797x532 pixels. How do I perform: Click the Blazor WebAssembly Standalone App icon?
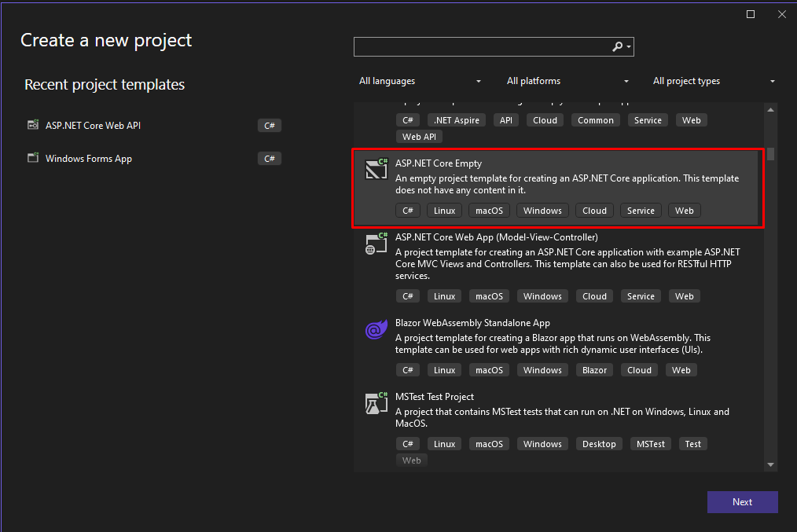(x=376, y=329)
